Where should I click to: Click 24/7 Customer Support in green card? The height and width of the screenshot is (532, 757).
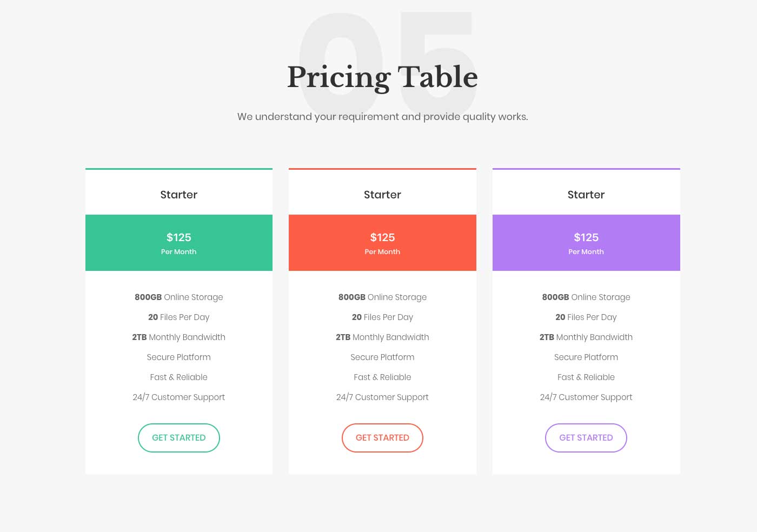point(179,397)
